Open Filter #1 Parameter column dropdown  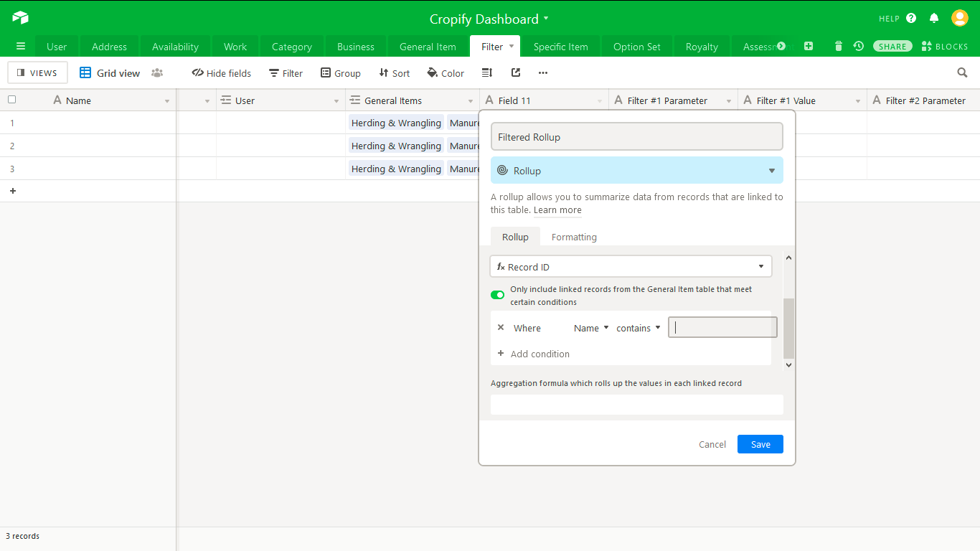[729, 101]
